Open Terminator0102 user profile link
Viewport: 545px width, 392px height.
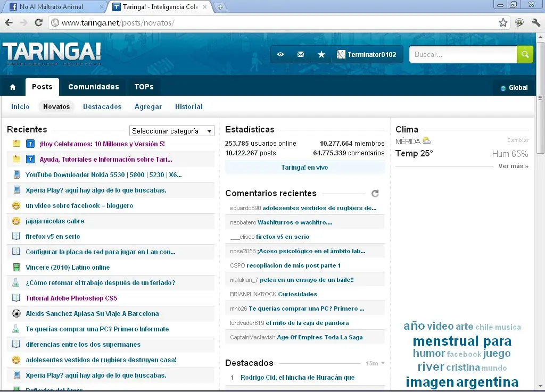pyautogui.click(x=372, y=54)
